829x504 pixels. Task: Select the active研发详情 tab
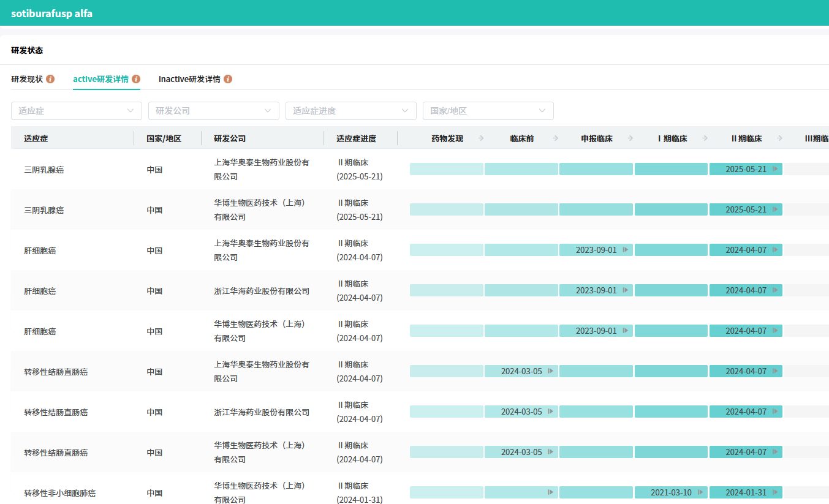[100, 79]
